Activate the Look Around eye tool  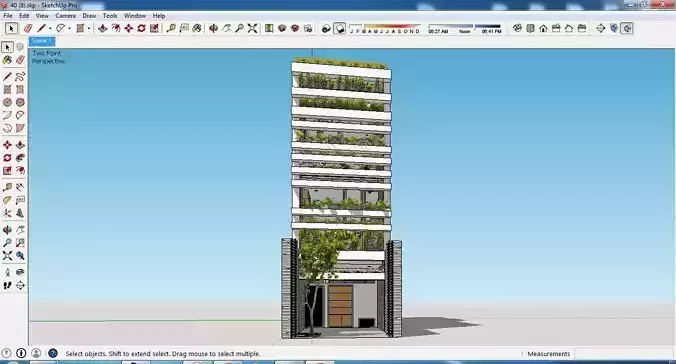pos(20,273)
